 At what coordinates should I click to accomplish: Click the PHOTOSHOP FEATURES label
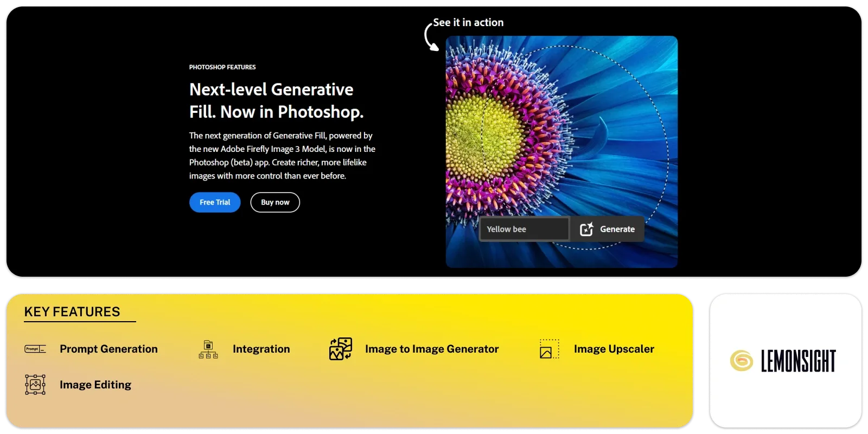[222, 67]
